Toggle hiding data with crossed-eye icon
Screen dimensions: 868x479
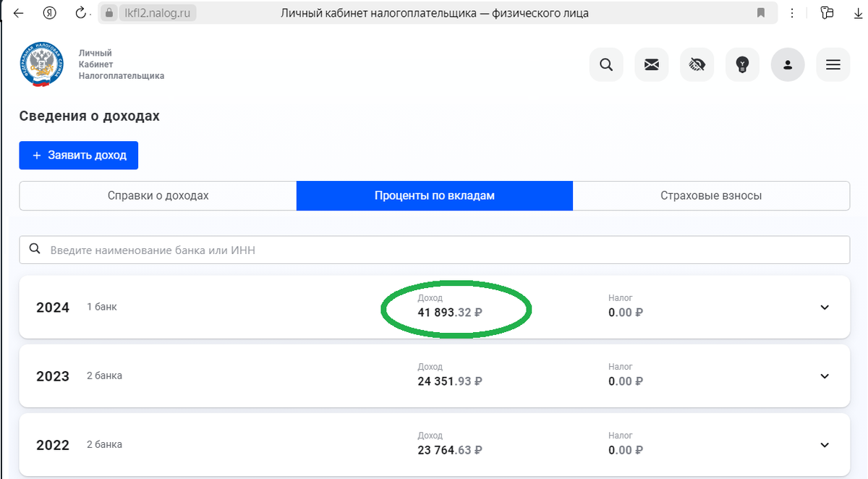tap(697, 65)
